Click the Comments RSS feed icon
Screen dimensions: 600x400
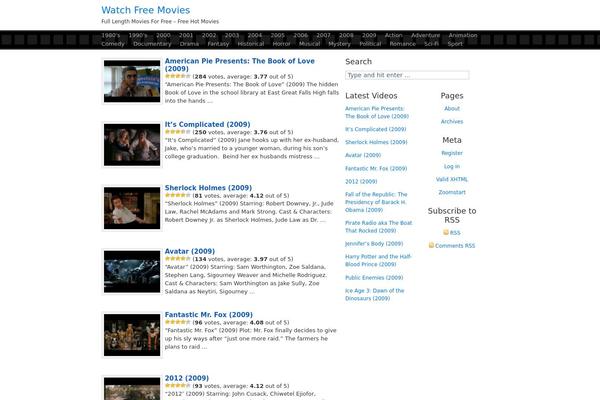431,245
